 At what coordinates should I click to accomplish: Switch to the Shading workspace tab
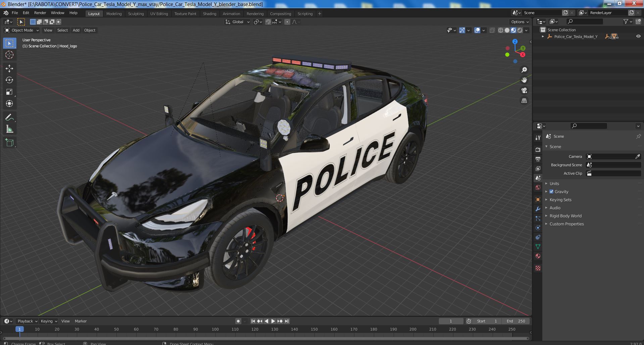click(209, 14)
